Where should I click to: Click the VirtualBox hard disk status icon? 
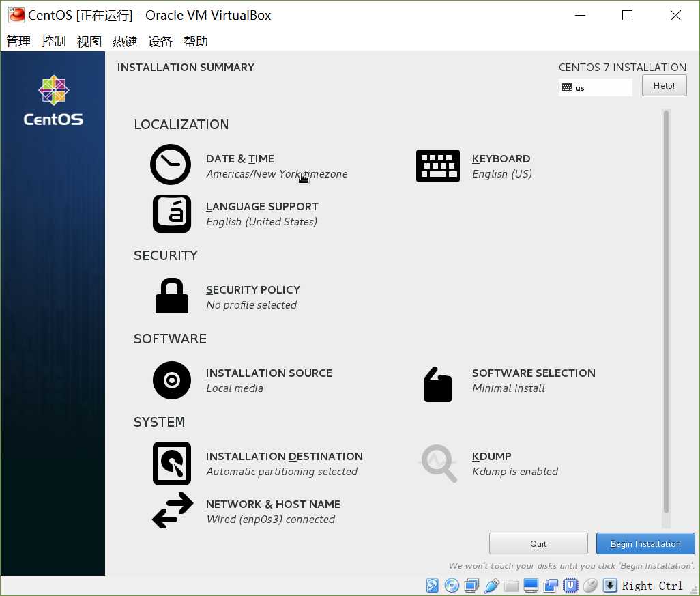click(x=432, y=585)
